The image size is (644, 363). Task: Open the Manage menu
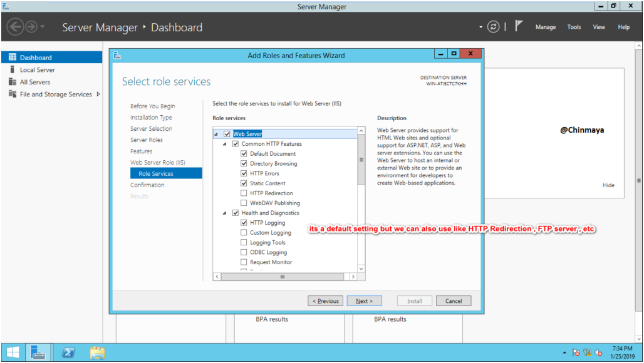[546, 27]
